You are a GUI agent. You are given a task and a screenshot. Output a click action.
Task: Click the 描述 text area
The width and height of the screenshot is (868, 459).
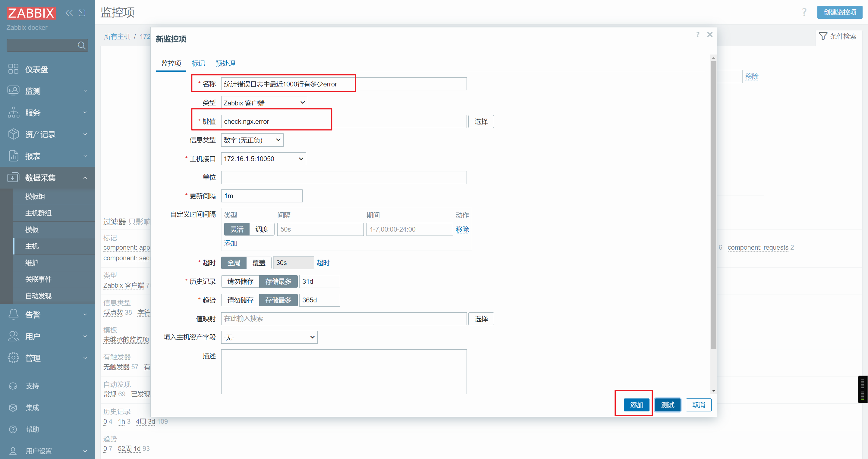click(x=344, y=372)
